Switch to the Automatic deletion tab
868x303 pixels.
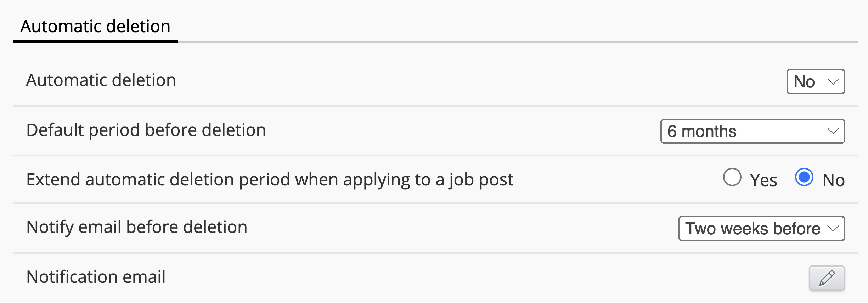tap(95, 27)
